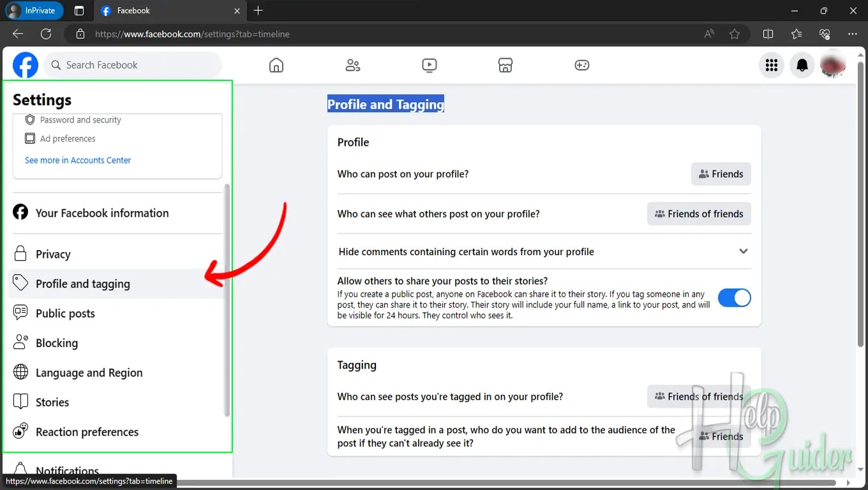Open Public posts settings
Screen dimensions: 868x490
tap(117, 313)
